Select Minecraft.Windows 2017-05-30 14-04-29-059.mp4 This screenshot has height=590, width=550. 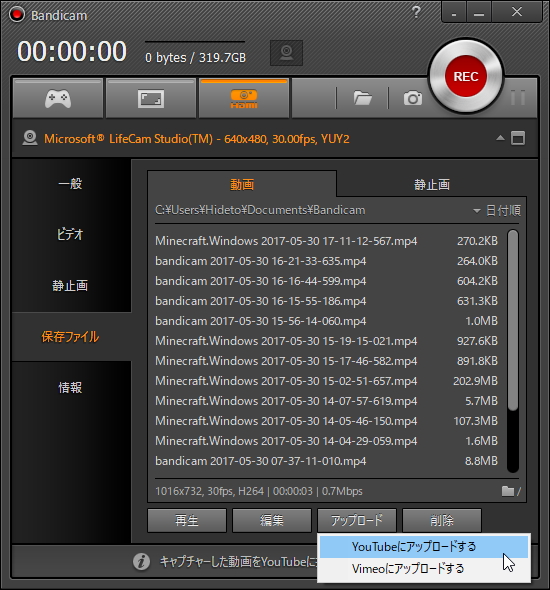[327, 441]
